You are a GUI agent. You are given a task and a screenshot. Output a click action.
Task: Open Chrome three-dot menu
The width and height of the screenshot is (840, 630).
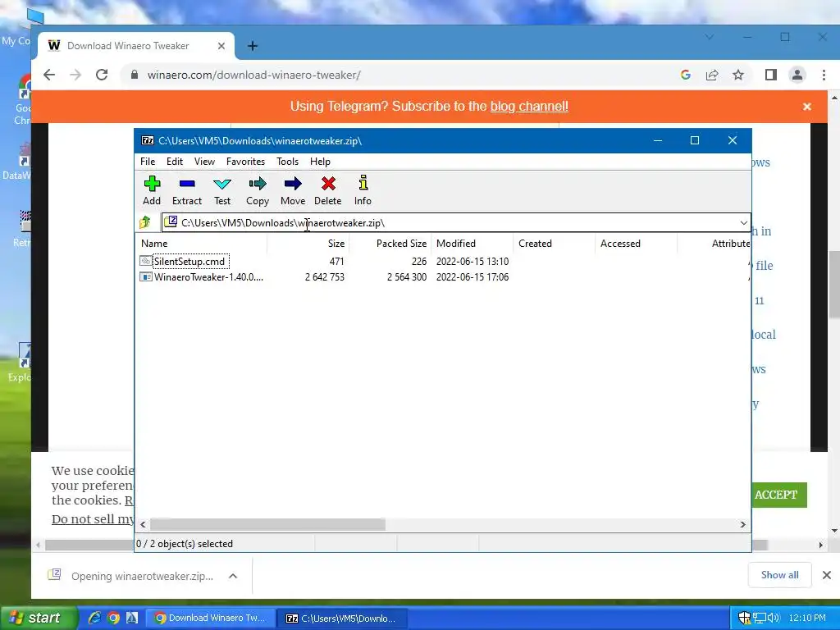(x=824, y=75)
